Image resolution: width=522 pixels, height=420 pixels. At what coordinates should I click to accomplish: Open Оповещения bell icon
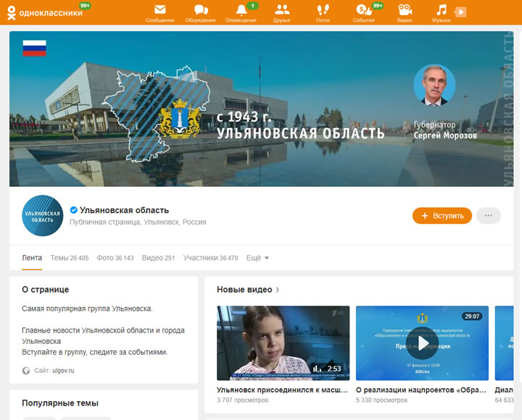click(x=241, y=10)
